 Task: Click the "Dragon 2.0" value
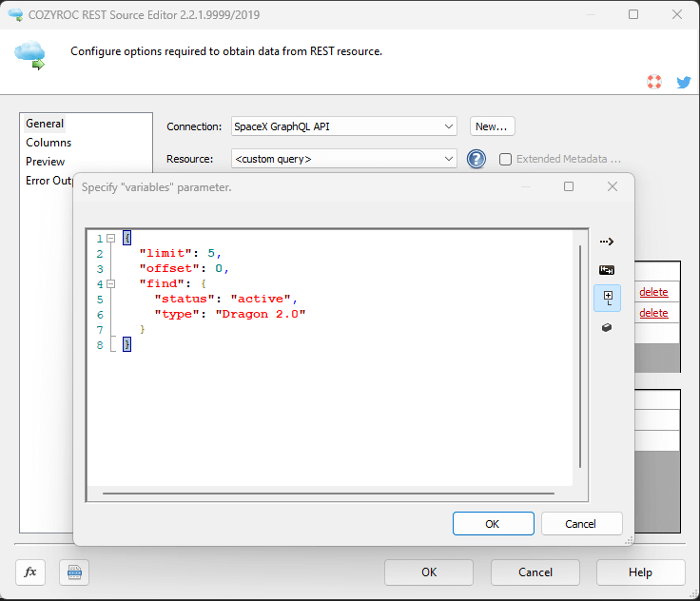pos(261,315)
